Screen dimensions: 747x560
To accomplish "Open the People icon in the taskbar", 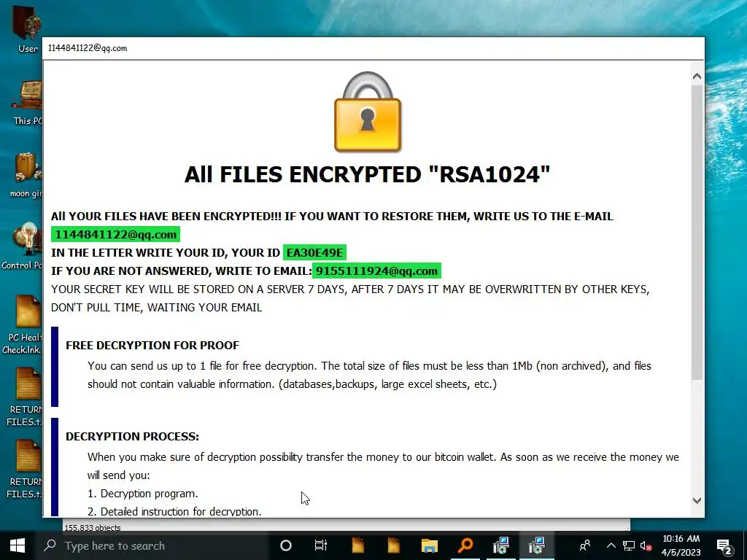I will pos(585,545).
